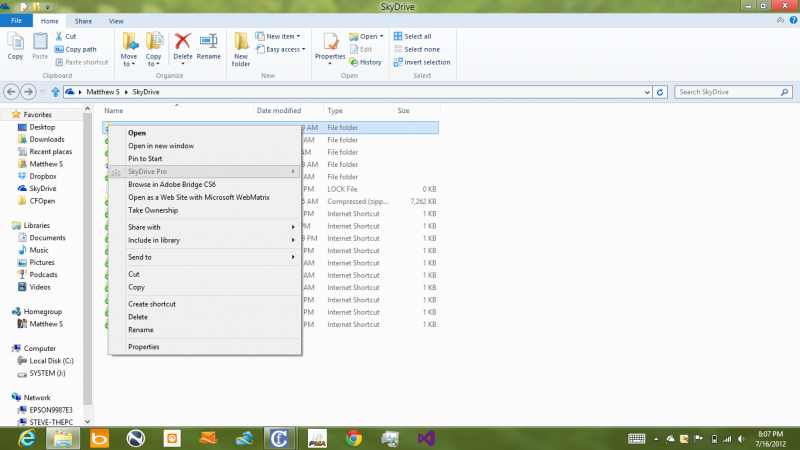800x450 pixels.
Task: Click Invert selection in ribbon
Action: pos(422,62)
